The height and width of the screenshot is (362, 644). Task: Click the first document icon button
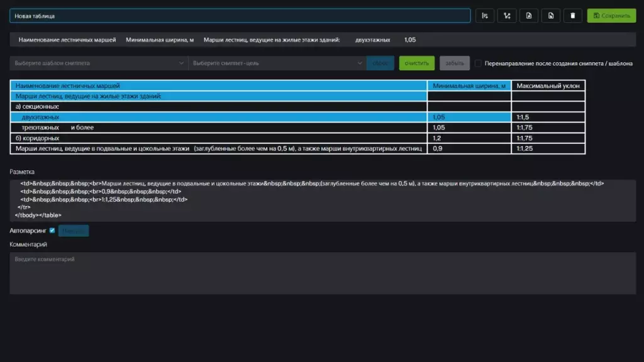[x=529, y=16]
